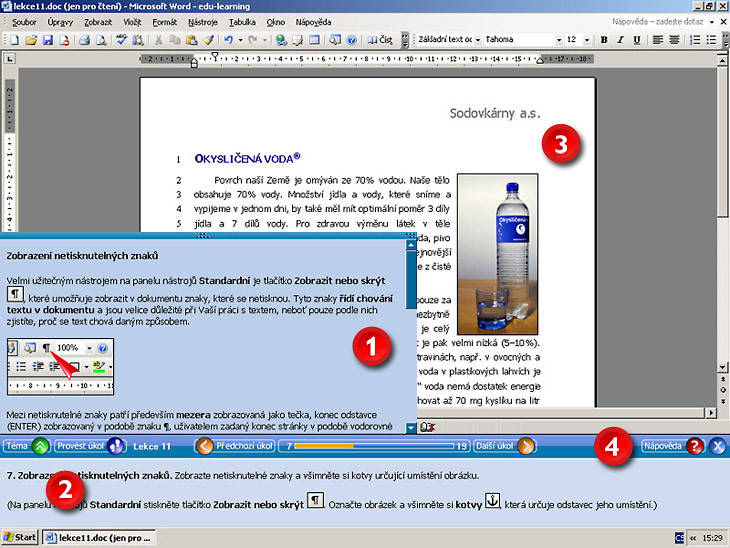Screen dimensions: 730x548
Task: Open the Zobrazit menu
Action: point(98,22)
